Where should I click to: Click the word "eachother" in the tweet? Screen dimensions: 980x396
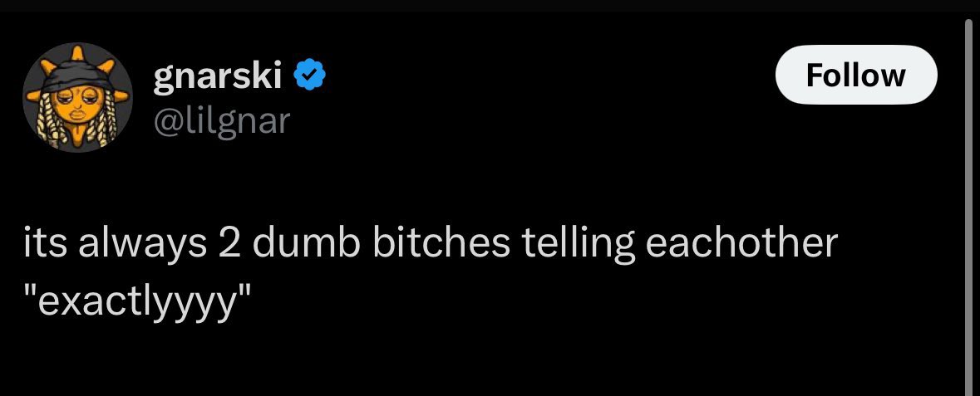click(x=741, y=242)
